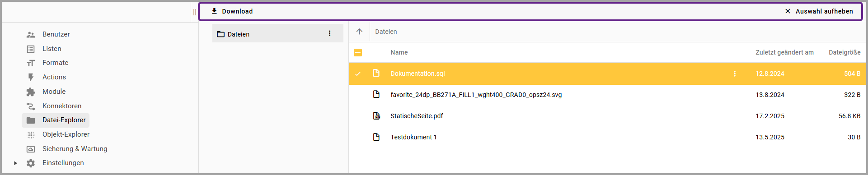Click the file name Dokumentation.sql
868x175 pixels.
click(x=418, y=74)
